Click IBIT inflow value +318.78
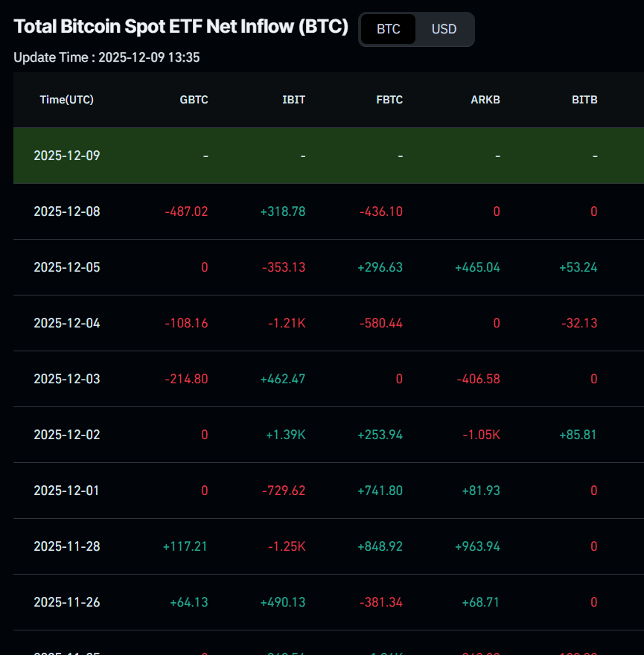Image resolution: width=644 pixels, height=655 pixels. [283, 211]
